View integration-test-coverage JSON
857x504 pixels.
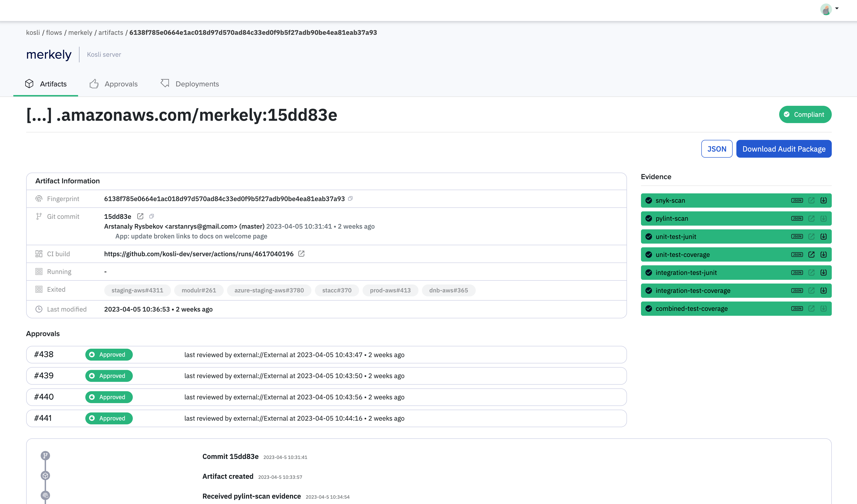pyautogui.click(x=797, y=291)
